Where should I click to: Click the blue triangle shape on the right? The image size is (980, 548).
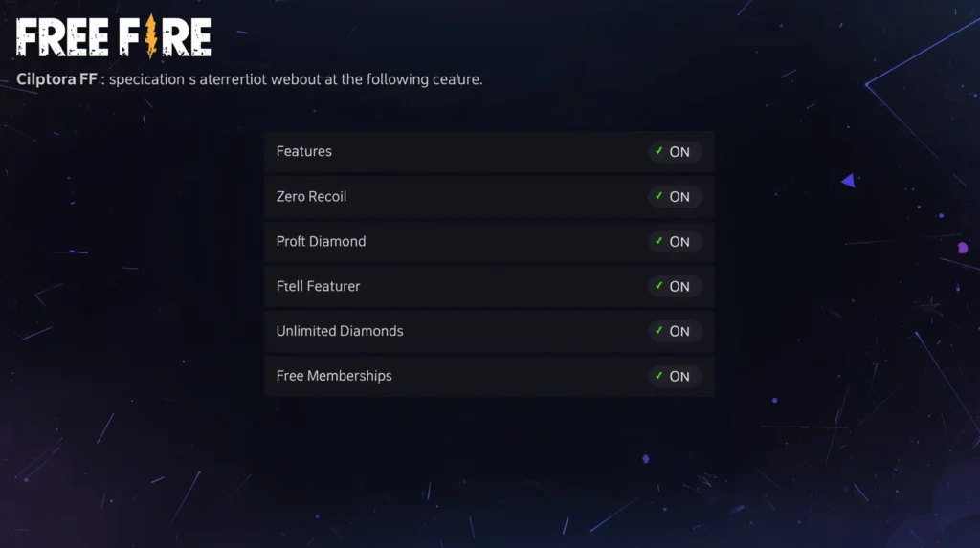tap(848, 180)
